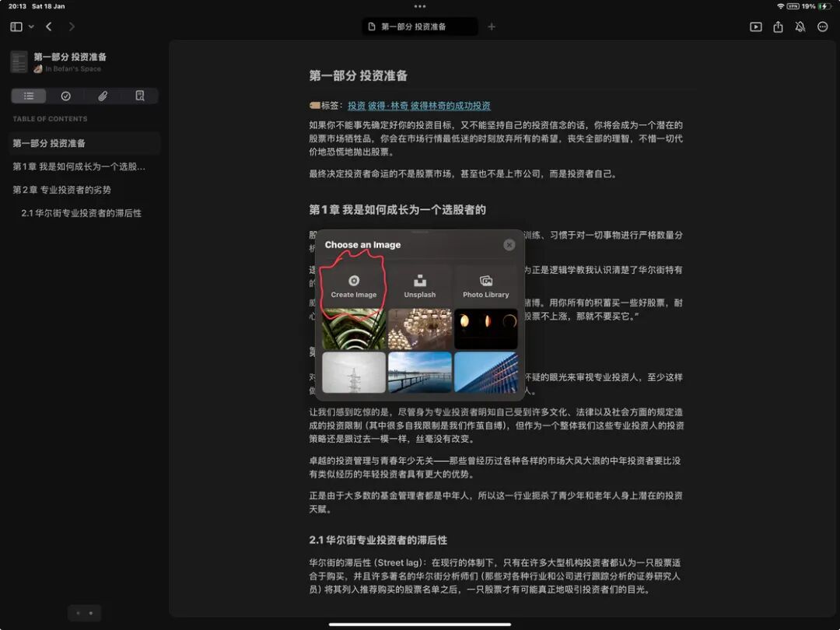This screenshot has height=630, width=840.
Task: Close the Choose an Image popup
Action: [x=509, y=245]
